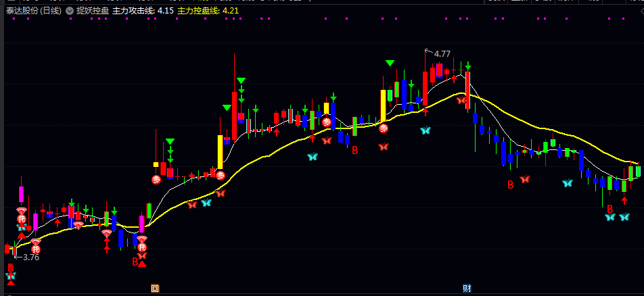Click the 泰达股份 (日线) chart title
644x296 pixels.
coord(33,11)
